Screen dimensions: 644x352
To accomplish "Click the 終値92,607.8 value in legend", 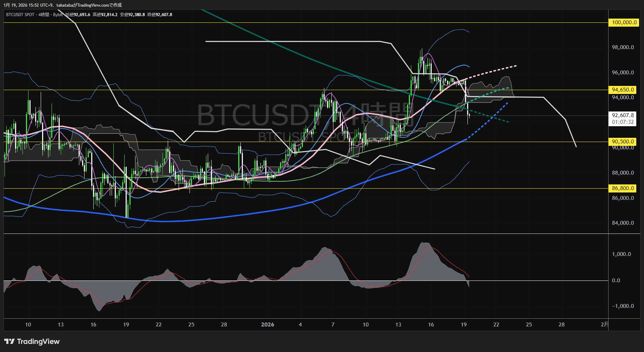I will [160, 15].
